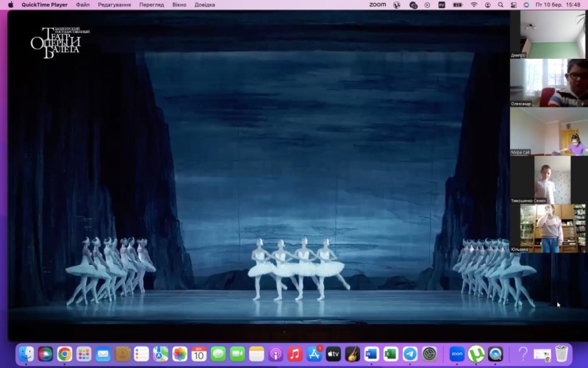
Task: Open Messages from the Dock
Action: (218, 354)
